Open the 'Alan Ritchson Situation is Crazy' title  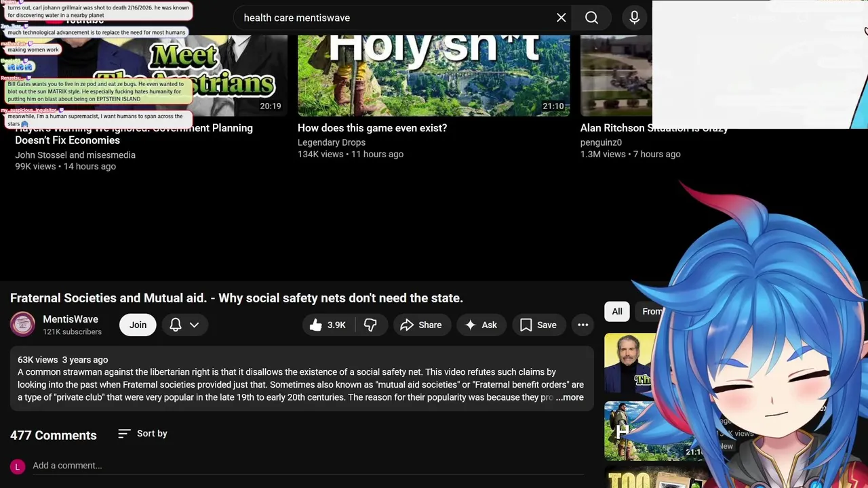(x=654, y=128)
